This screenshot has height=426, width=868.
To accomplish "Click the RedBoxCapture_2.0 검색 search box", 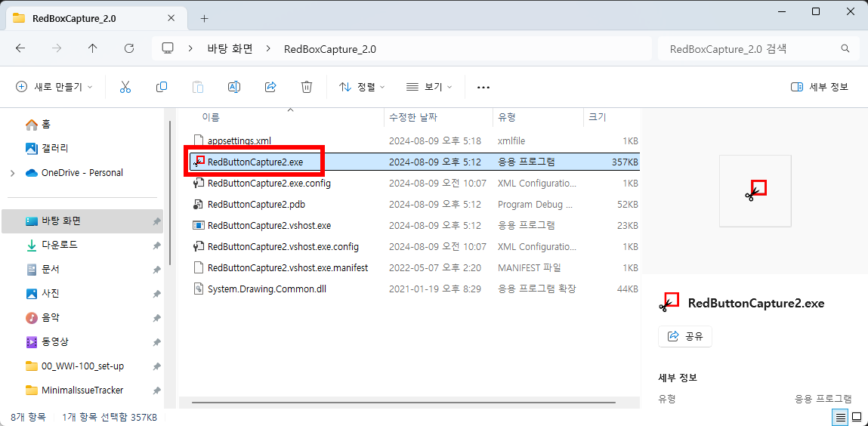I will point(757,48).
